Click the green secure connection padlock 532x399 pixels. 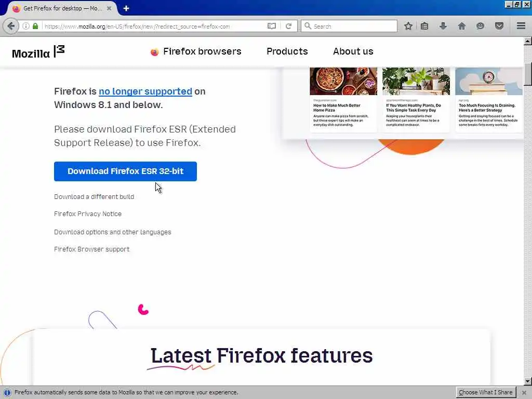[35, 26]
